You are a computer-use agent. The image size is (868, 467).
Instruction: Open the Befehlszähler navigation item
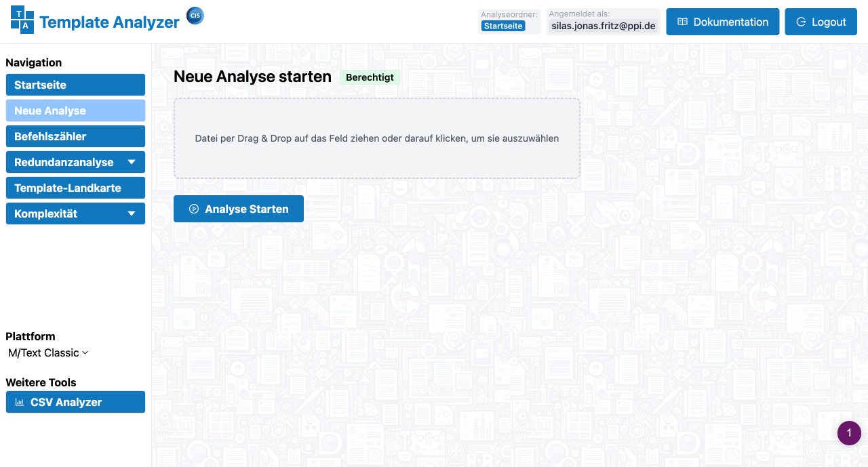click(x=75, y=136)
